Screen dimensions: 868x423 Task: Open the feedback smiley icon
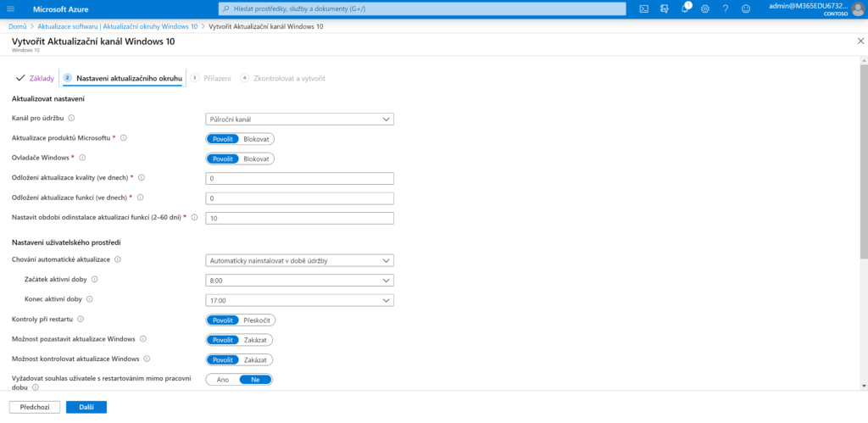click(x=746, y=8)
